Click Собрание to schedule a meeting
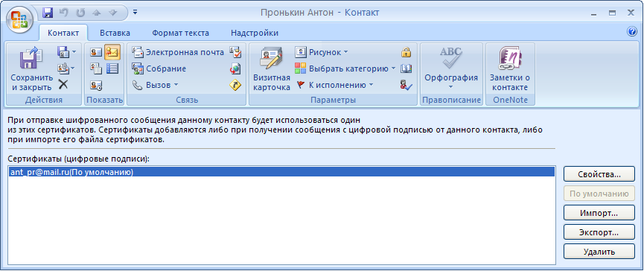 [159, 68]
